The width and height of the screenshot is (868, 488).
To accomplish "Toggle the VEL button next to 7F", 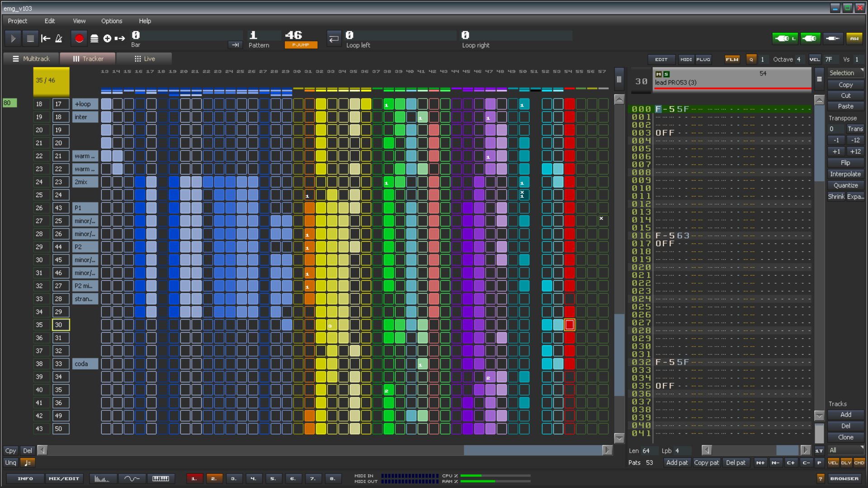I will pos(815,59).
